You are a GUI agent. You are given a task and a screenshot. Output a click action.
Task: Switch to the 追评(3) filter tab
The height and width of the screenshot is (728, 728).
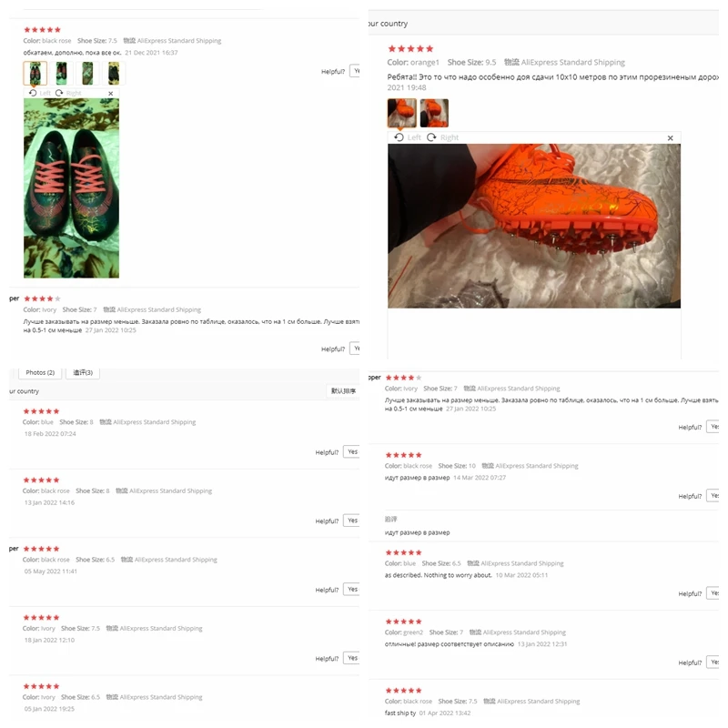coord(83,372)
